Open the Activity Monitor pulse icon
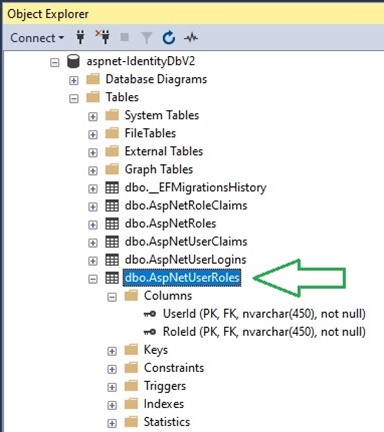This screenshot has height=432, width=384. coord(191,38)
